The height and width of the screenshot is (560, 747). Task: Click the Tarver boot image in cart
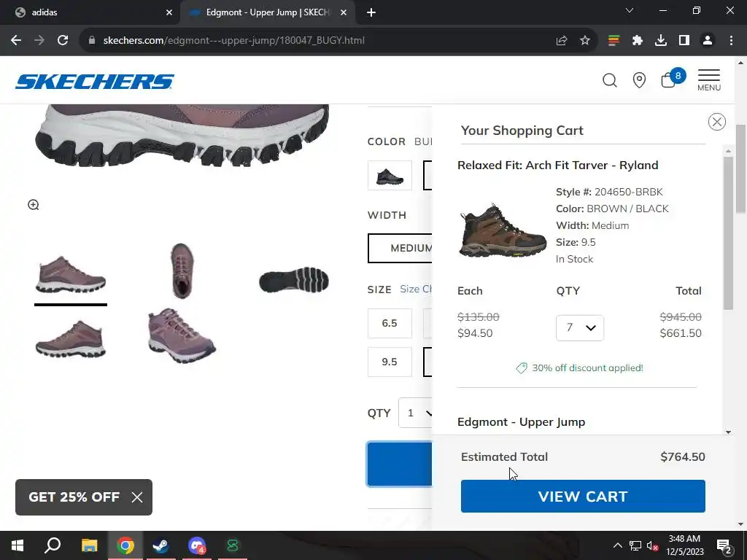coord(502,230)
